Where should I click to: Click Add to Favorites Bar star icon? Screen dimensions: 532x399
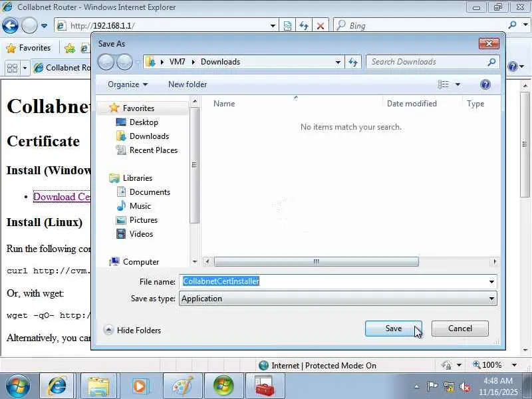[x=70, y=48]
